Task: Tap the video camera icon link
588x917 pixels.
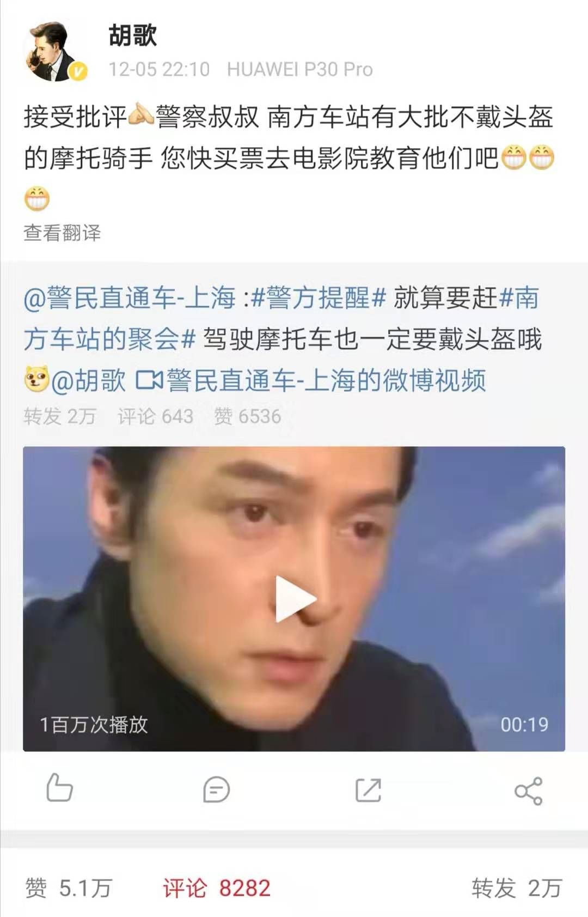Action: tap(149, 380)
